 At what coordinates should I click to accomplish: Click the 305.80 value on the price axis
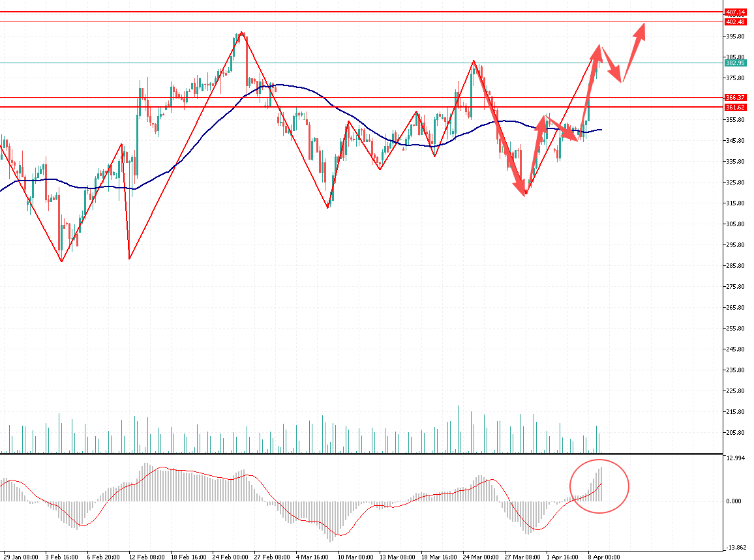pos(735,224)
